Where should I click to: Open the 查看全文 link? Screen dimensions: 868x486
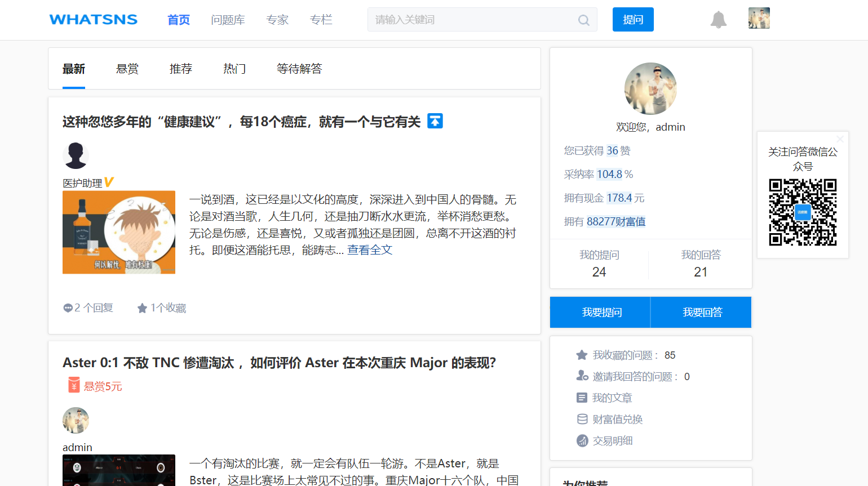[x=370, y=250]
